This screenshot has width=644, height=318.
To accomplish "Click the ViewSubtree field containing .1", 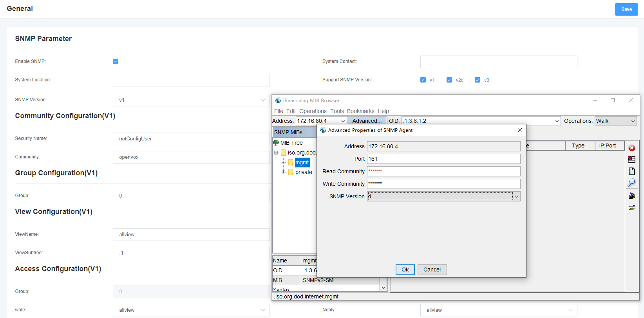I will point(191,253).
